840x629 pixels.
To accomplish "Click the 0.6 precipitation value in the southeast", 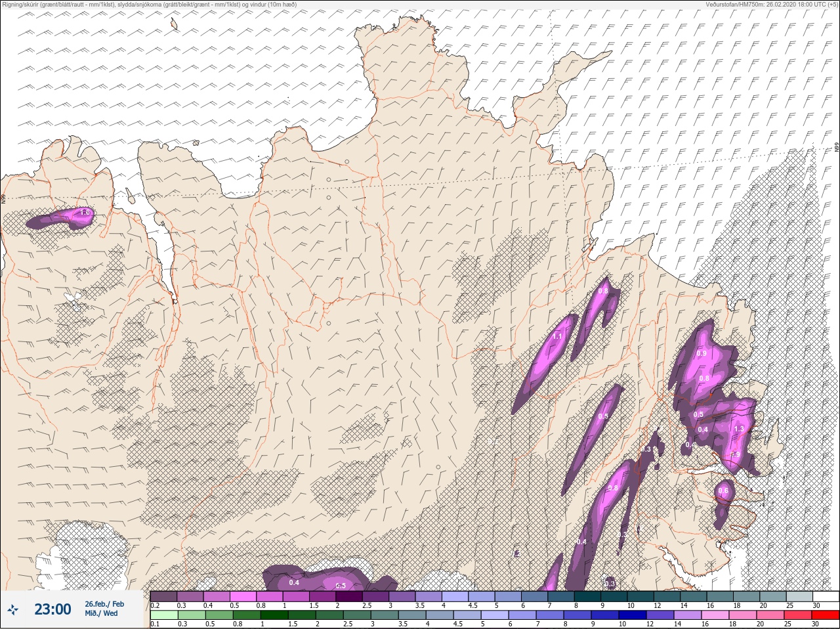I will point(723,490).
